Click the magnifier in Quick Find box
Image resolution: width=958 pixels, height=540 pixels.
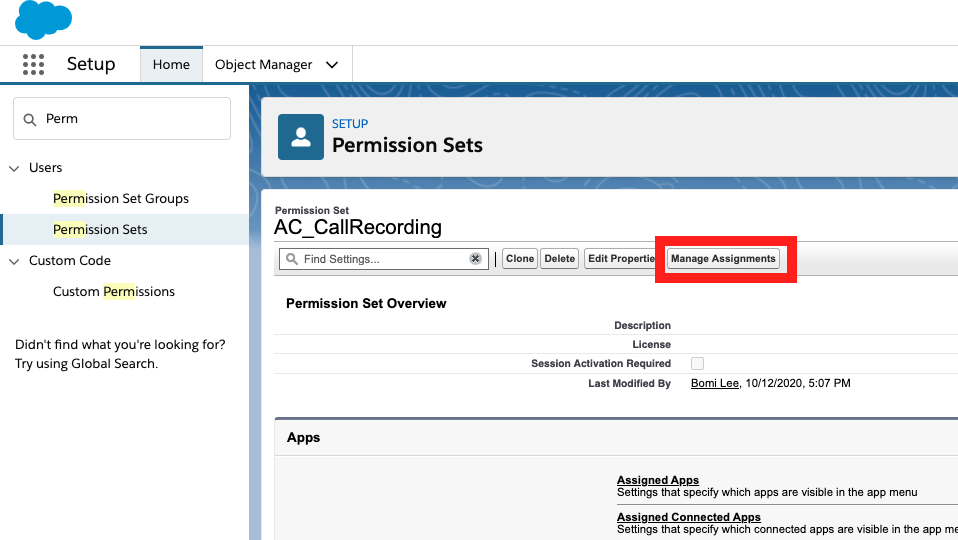pyautogui.click(x=30, y=119)
